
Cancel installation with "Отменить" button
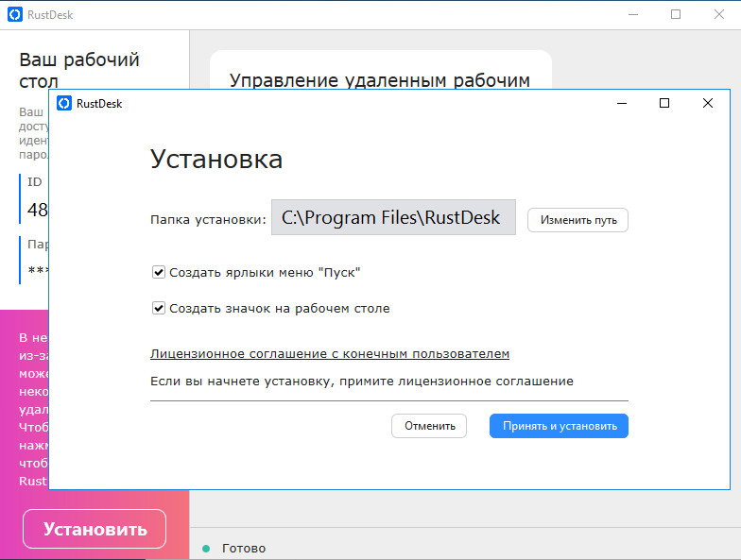(x=429, y=426)
